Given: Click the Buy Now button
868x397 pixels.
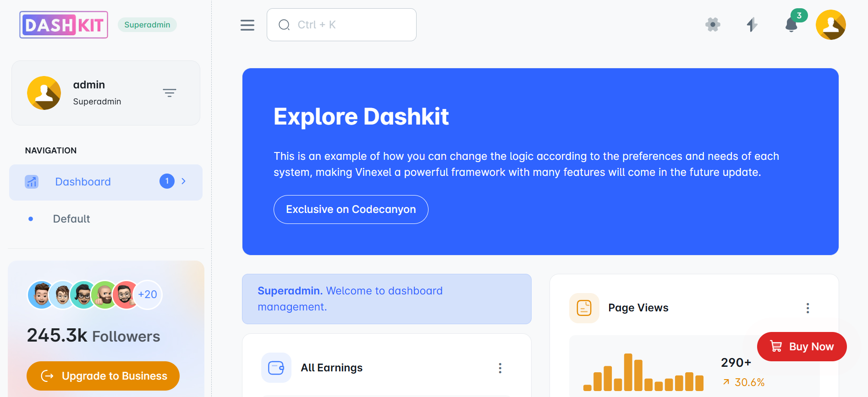Looking at the screenshot, I should pyautogui.click(x=802, y=347).
